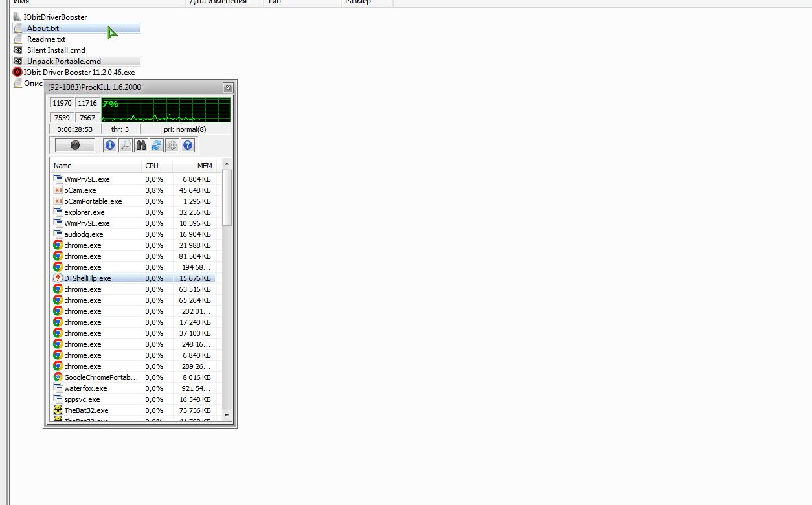The image size is (812, 505).
Task: Click the 16 548 КБ memory value
Action: 195,399
